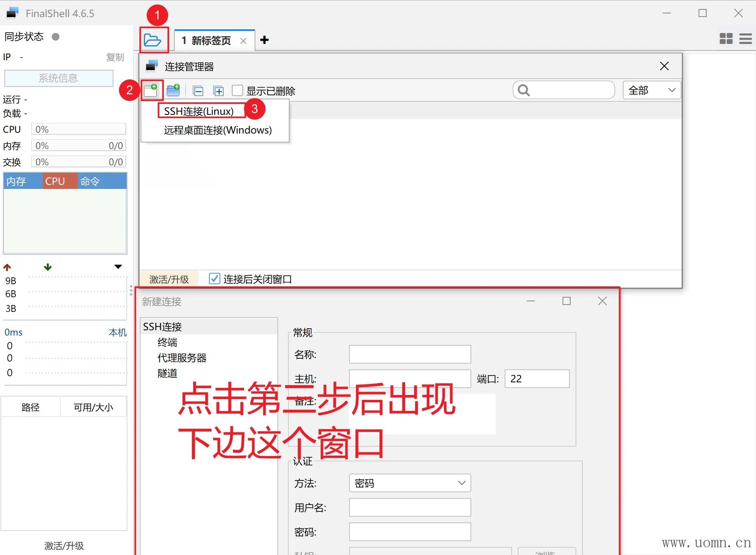Open the network interface dropdown triangle
The image size is (756, 555).
(118, 267)
